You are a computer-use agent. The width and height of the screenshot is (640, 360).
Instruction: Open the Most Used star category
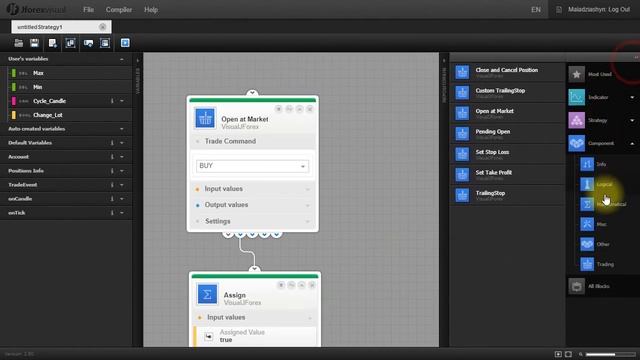pos(576,74)
